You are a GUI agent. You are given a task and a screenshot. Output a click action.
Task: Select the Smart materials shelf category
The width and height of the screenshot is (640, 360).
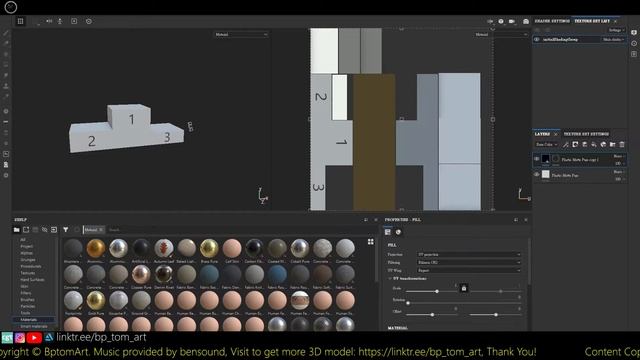(34, 327)
